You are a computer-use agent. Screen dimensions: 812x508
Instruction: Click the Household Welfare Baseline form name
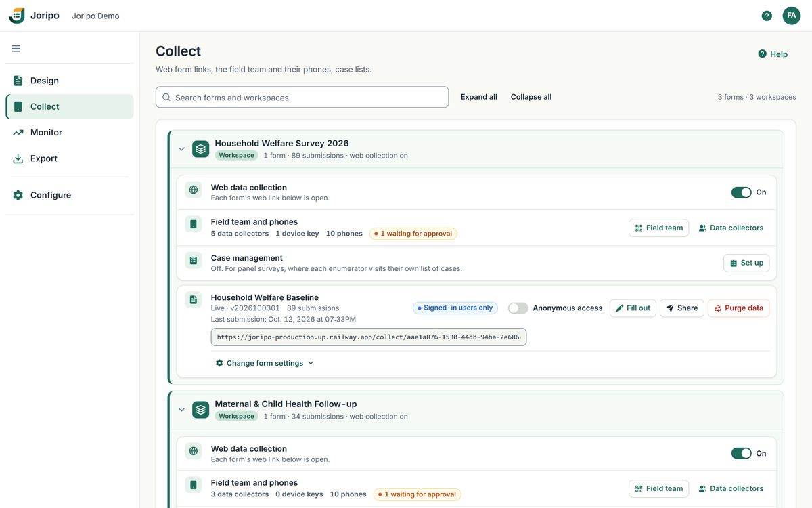pos(265,297)
